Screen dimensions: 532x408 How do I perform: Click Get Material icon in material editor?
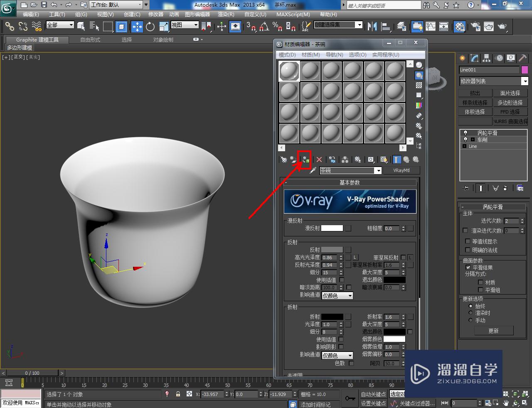coord(283,160)
